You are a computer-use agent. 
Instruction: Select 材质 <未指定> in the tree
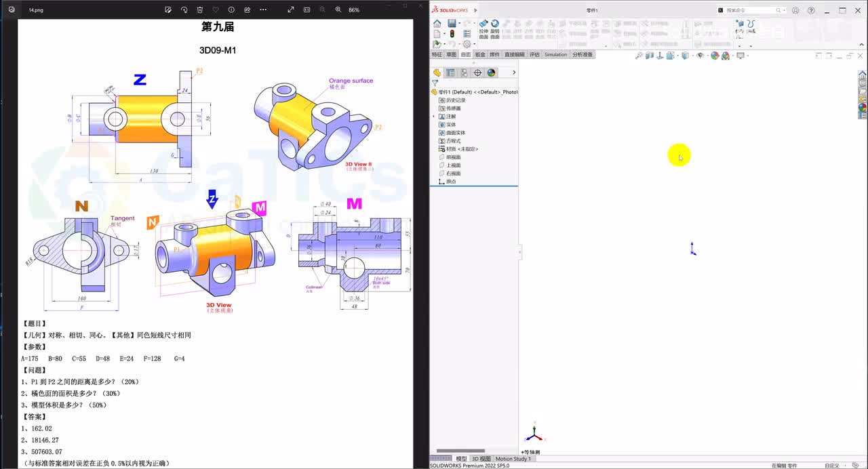tap(458, 149)
